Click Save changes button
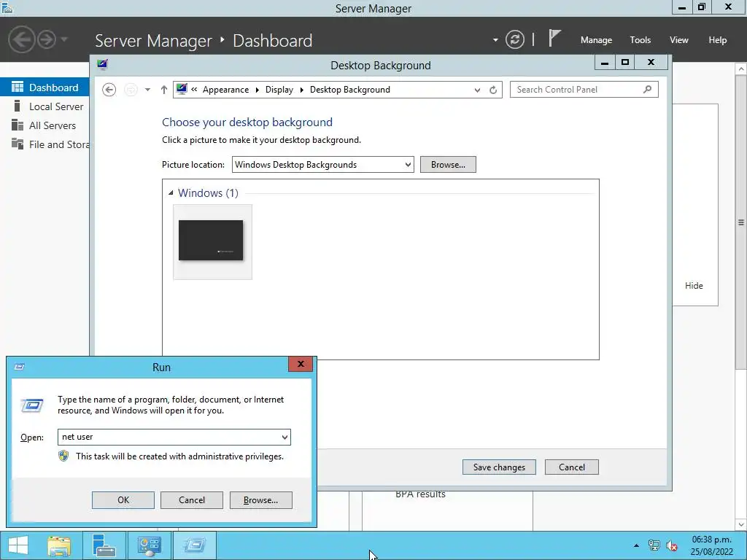Screen dimensions: 747x560 point(499,467)
